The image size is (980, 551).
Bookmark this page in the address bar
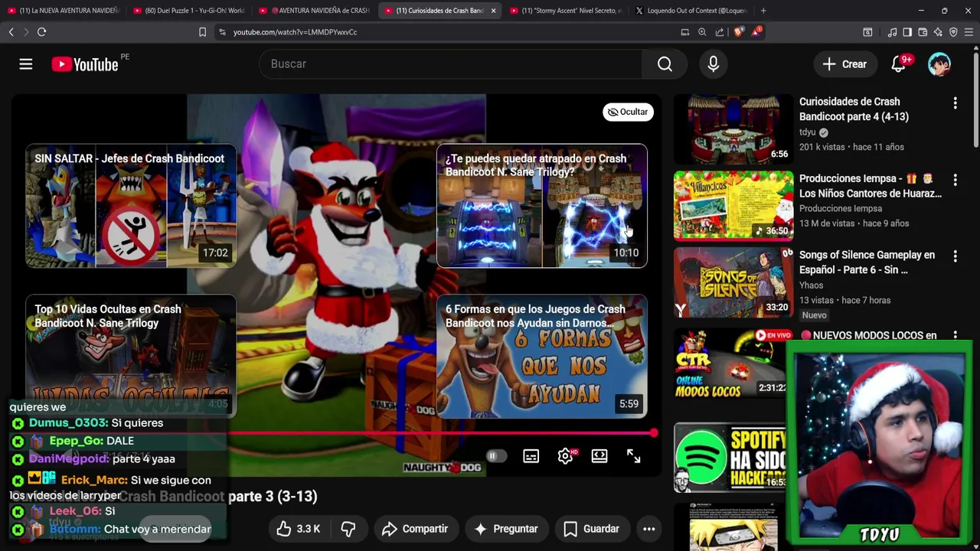coord(202,32)
